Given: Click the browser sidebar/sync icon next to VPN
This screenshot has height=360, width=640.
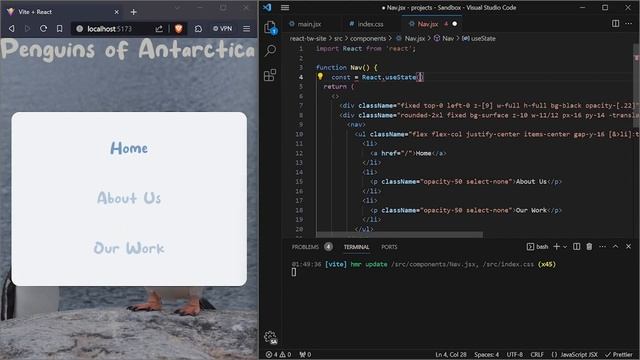Looking at the screenshot, I should click(198, 29).
